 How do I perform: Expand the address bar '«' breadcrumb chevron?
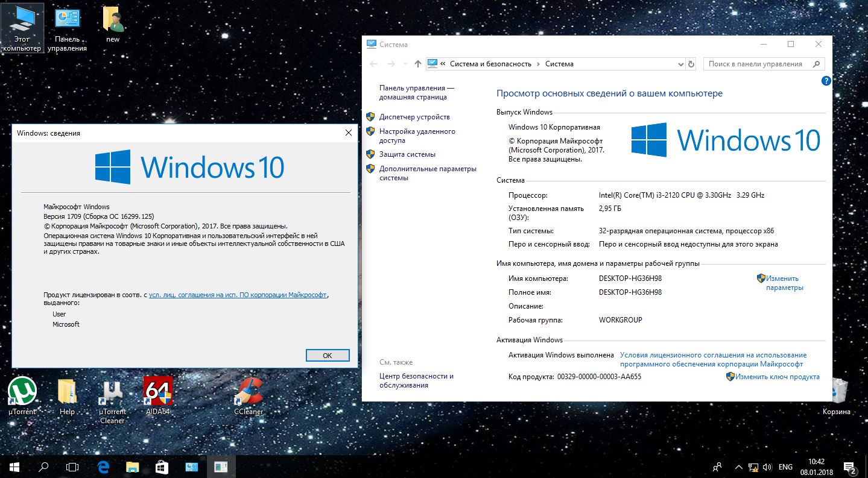(443, 64)
